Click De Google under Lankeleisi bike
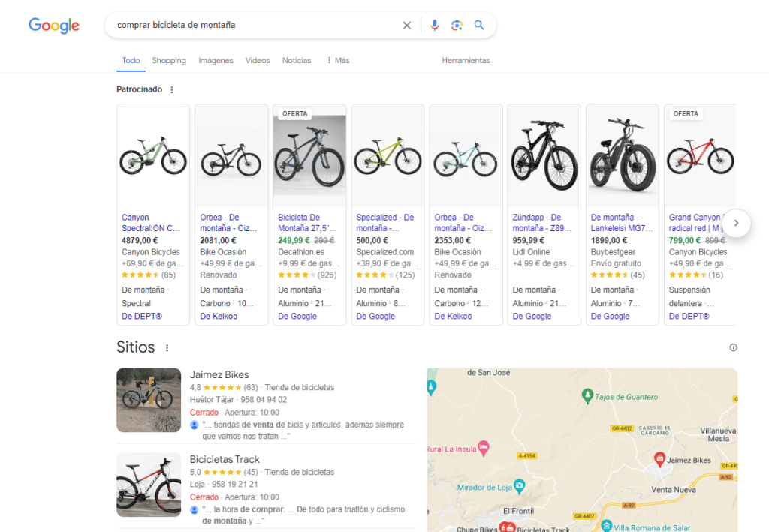Image resolution: width=769 pixels, height=532 pixels. click(x=610, y=317)
